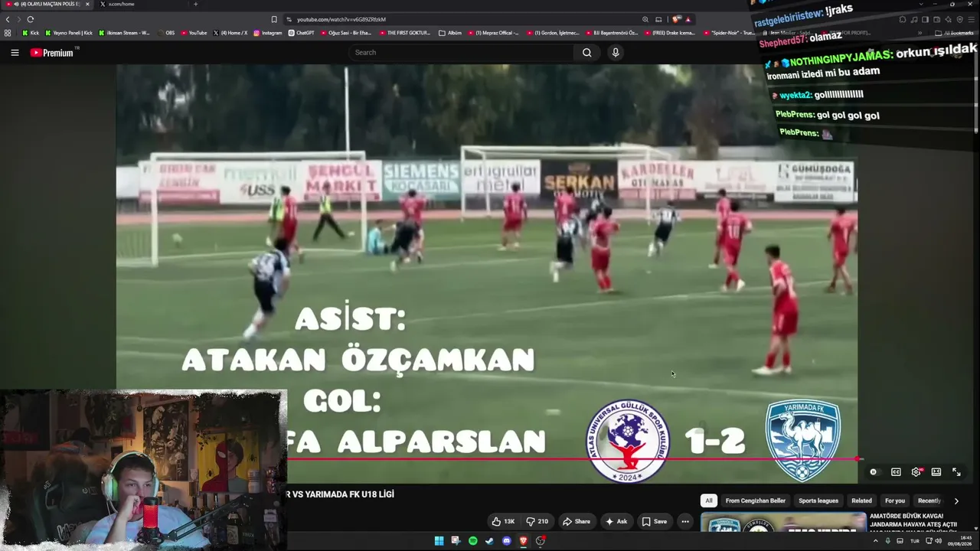Open the Instagram bookmark
The width and height of the screenshot is (980, 551).
pyautogui.click(x=268, y=33)
